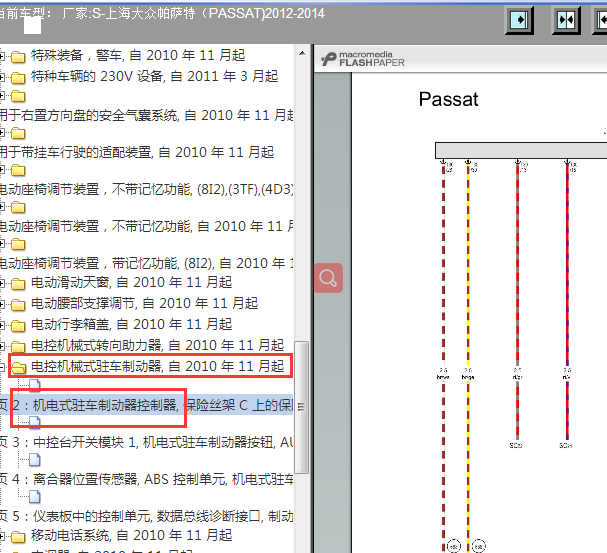The height and width of the screenshot is (553, 607).
Task: Select 页 5：仪表板中的控制单元 page
Action: click(x=146, y=517)
